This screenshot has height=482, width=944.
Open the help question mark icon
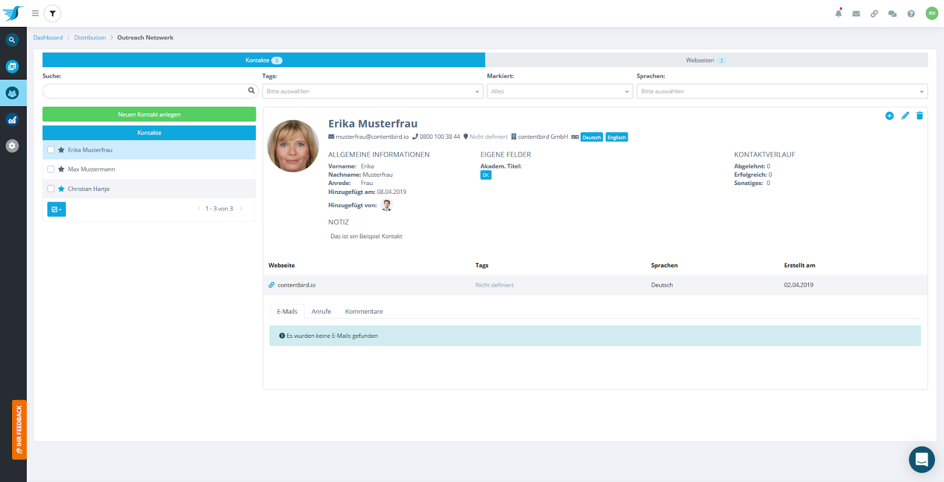[911, 14]
